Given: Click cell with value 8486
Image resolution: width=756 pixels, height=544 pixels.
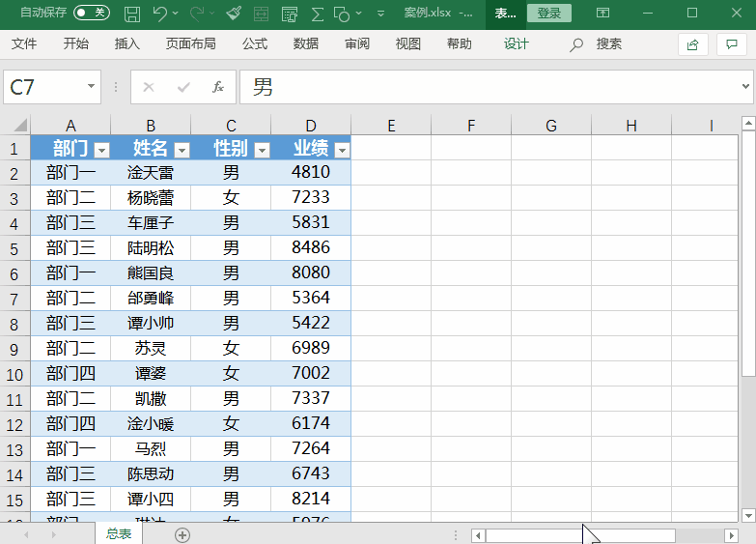Looking at the screenshot, I should (x=311, y=248).
